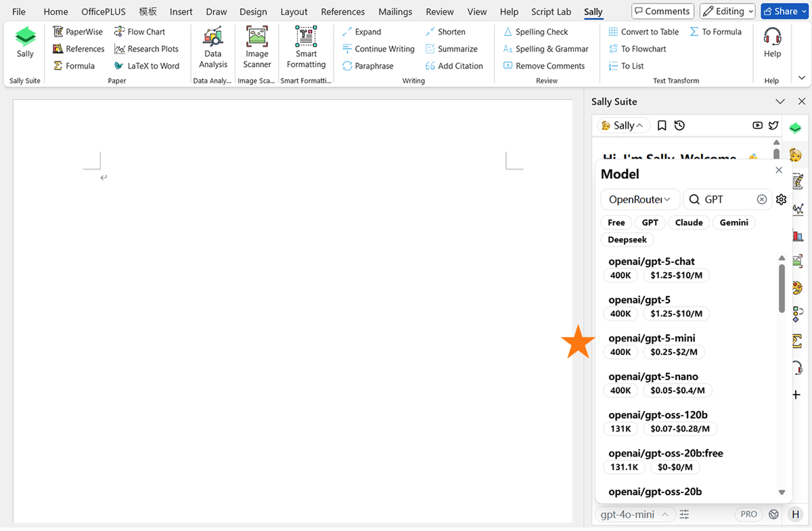Screen dimensions: 812x531
Task: Run Spelling & Grammar check
Action: click(545, 49)
